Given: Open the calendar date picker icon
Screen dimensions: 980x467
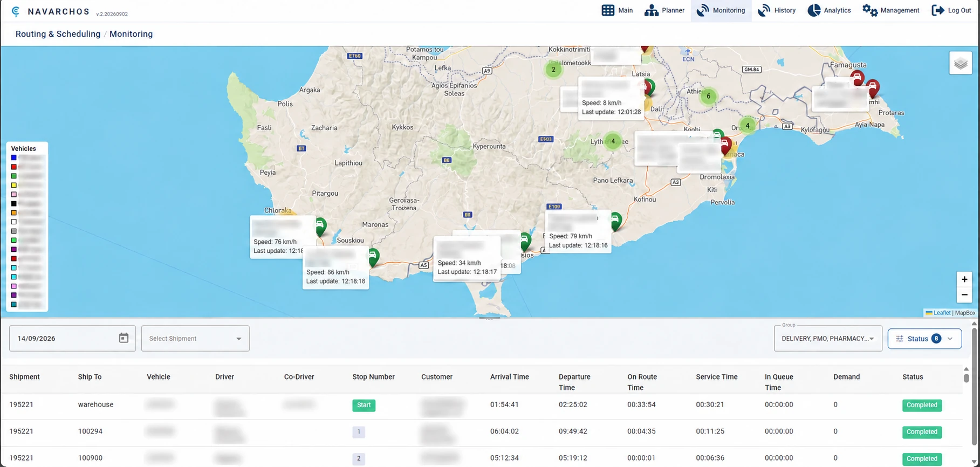Looking at the screenshot, I should pos(124,338).
